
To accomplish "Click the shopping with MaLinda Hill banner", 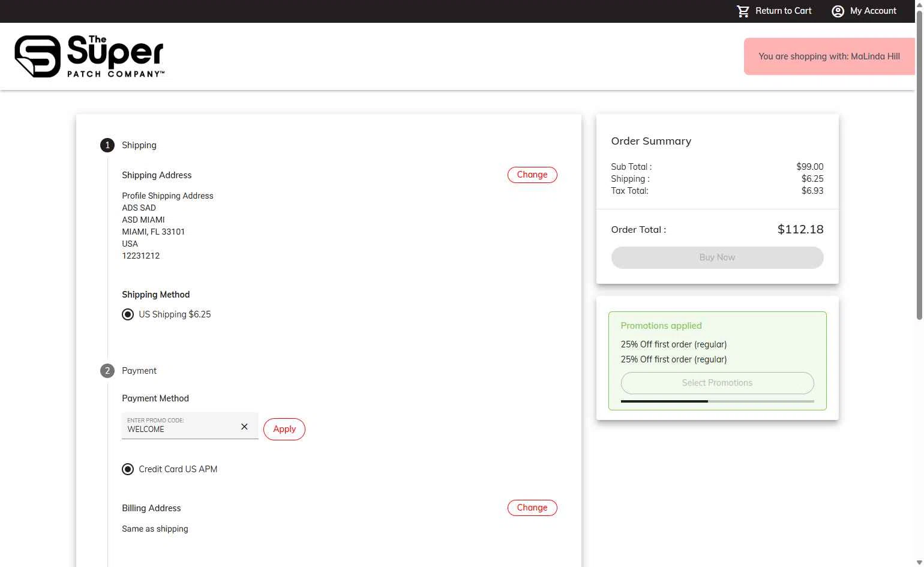I will pos(829,56).
